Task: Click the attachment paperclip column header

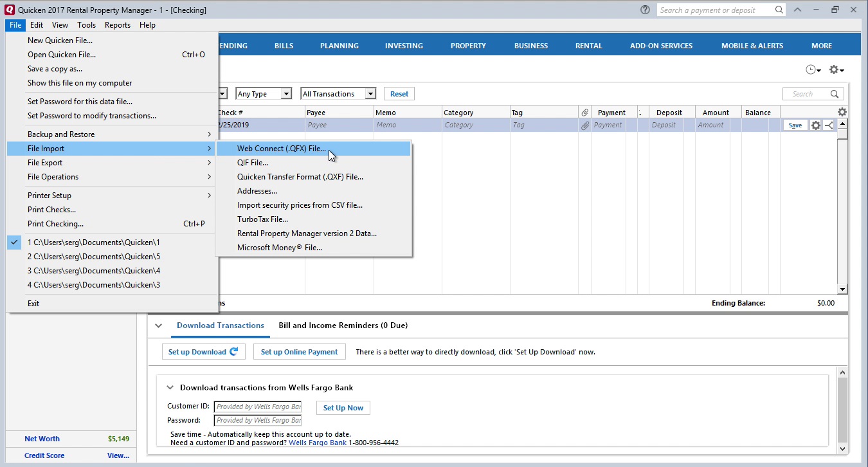Action: point(584,113)
